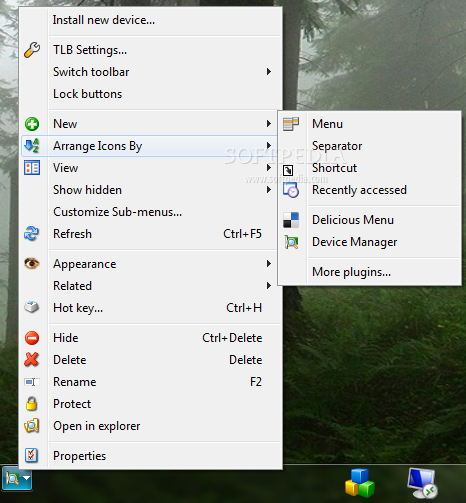Image resolution: width=466 pixels, height=503 pixels.
Task: Click the Rename text-field icon
Action: tap(32, 382)
